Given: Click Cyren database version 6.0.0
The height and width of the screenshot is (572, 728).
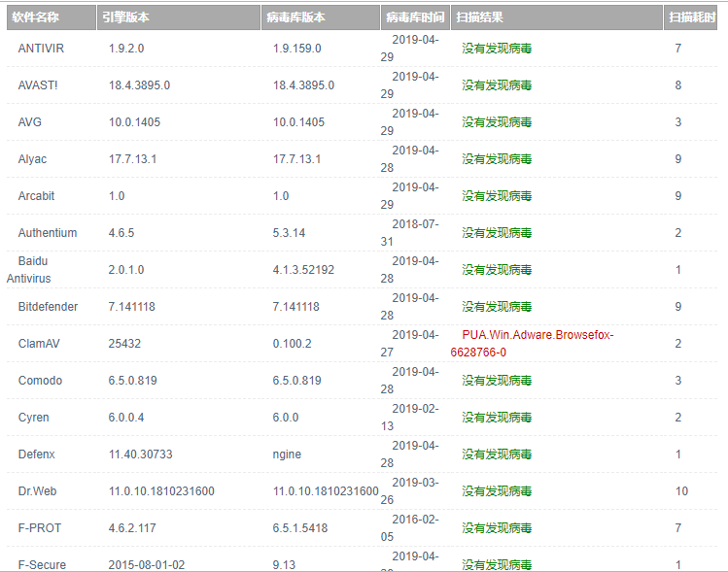Looking at the screenshot, I should [x=286, y=417].
